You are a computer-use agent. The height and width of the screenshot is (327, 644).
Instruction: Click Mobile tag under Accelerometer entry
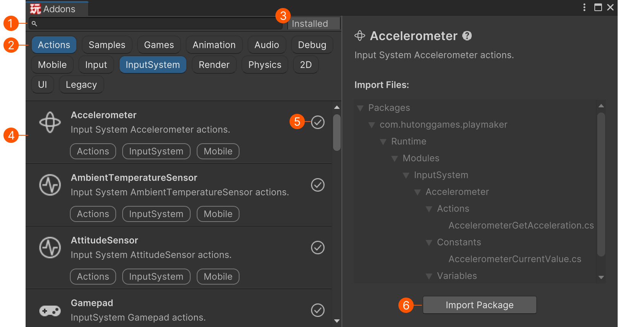[x=218, y=151]
